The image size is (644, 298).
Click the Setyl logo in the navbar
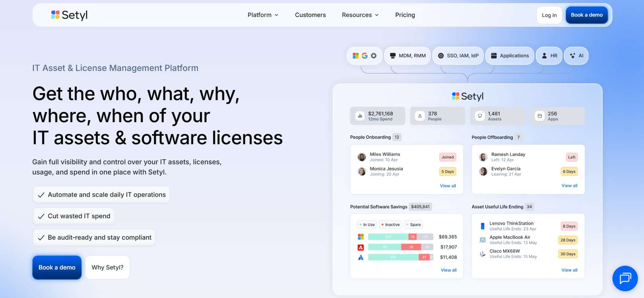tap(69, 15)
